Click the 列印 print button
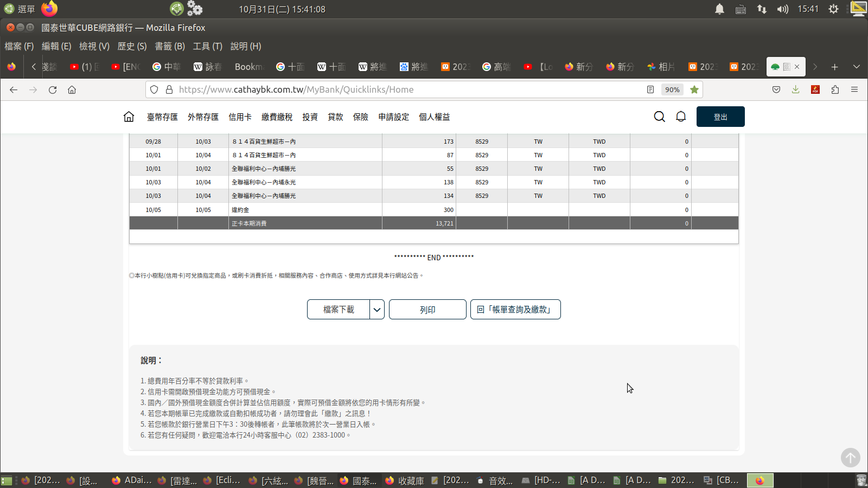The image size is (868, 488). coord(427,310)
